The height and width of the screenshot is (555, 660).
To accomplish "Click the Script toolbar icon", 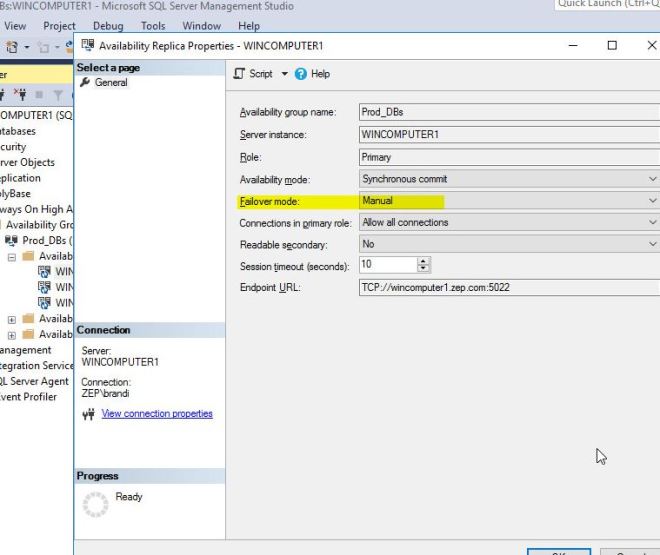I will 240,74.
